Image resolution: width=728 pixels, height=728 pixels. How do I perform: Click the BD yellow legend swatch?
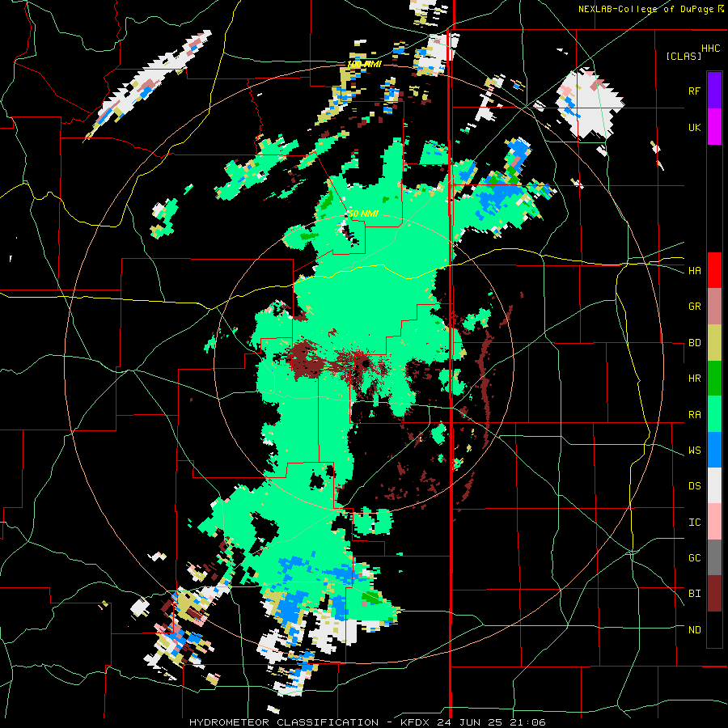(714, 342)
